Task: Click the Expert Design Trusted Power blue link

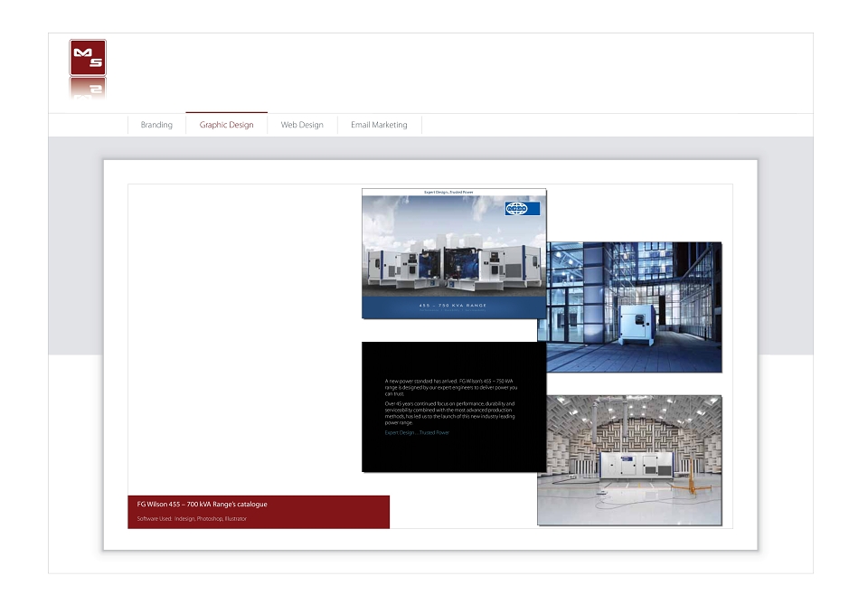Action: [x=417, y=433]
